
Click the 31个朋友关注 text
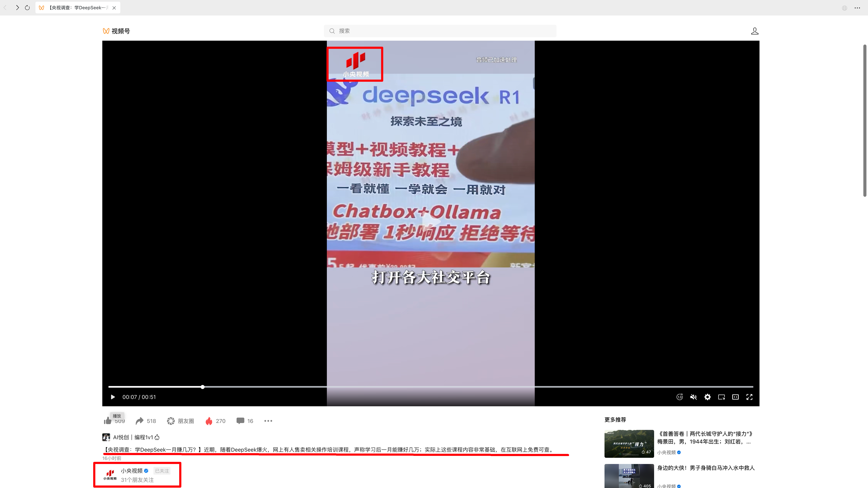tap(138, 480)
